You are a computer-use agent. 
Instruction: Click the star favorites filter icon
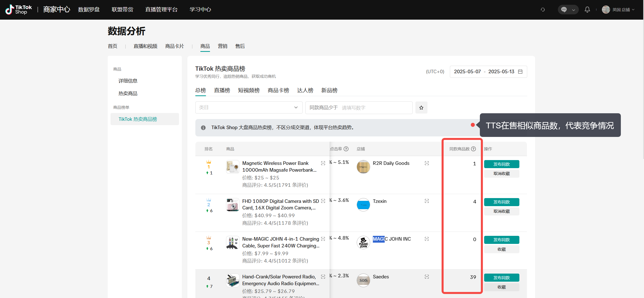click(x=421, y=108)
